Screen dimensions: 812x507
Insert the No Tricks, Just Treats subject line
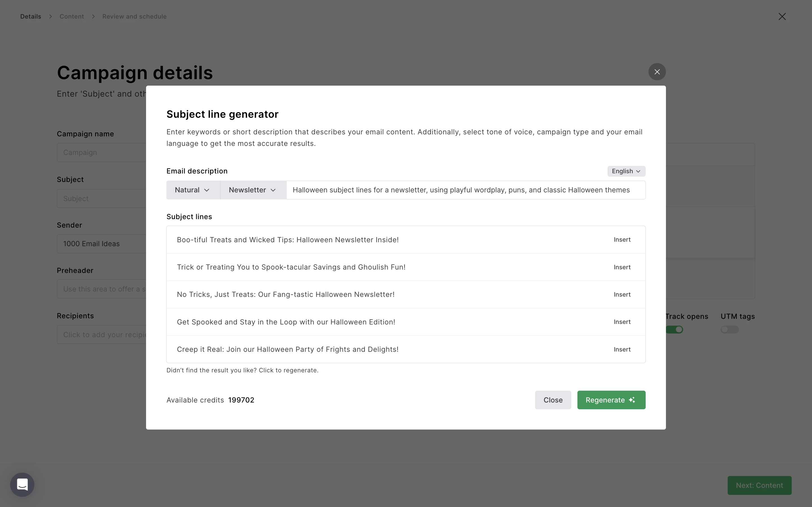[x=622, y=294]
